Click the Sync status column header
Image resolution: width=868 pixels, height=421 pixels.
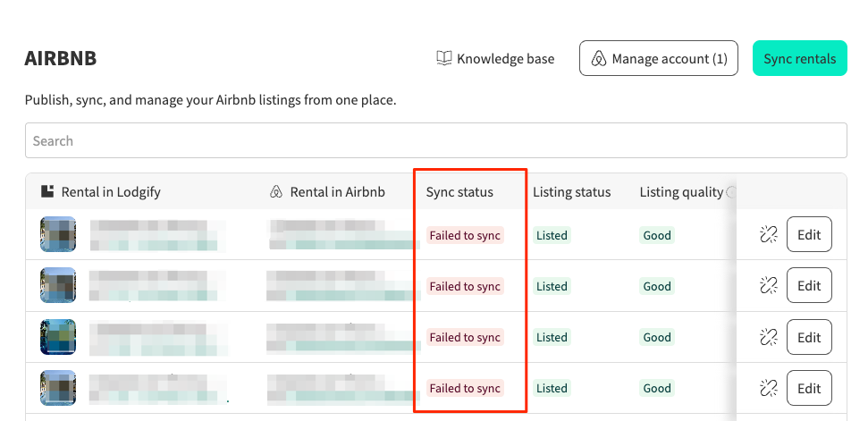[x=459, y=192]
